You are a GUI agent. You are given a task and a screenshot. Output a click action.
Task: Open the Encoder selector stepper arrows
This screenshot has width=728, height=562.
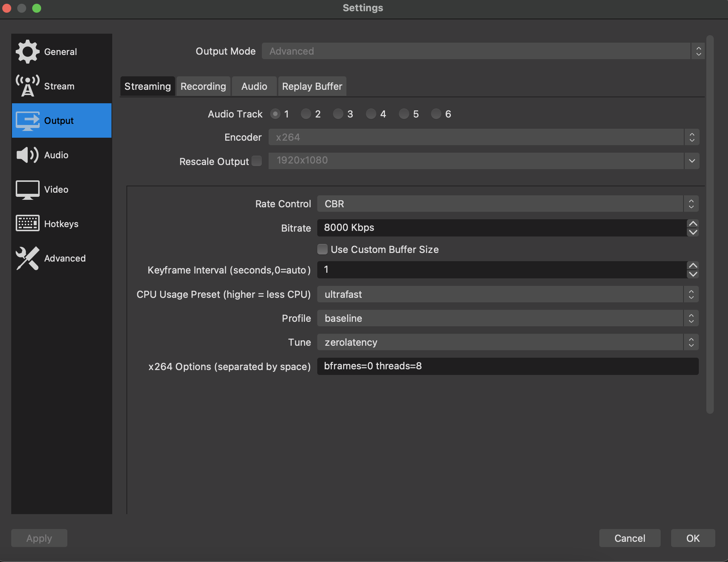pyautogui.click(x=692, y=137)
